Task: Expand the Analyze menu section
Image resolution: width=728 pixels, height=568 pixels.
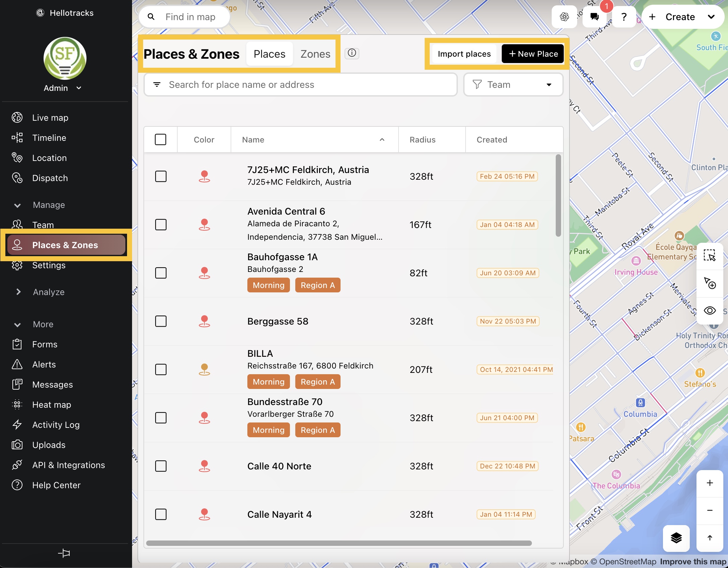Action: coord(49,292)
